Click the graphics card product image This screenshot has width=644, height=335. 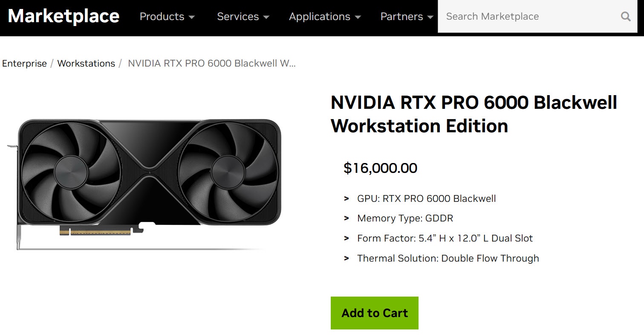tap(144, 184)
